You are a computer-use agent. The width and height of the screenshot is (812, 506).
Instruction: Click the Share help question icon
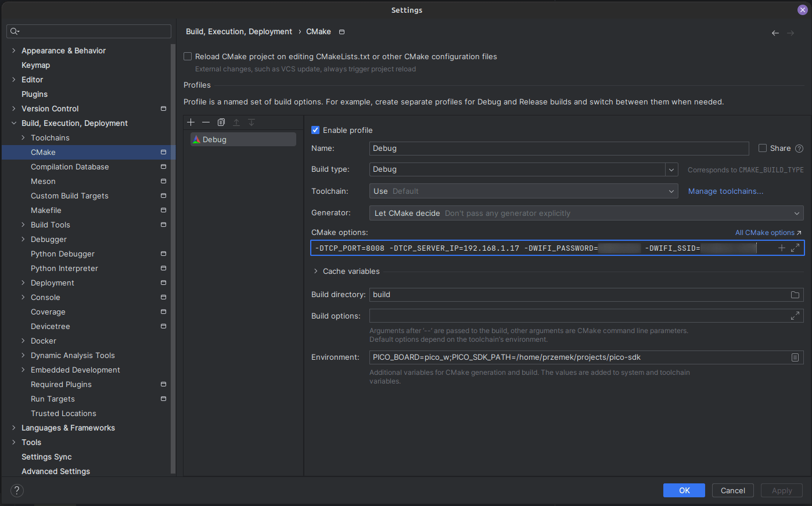(799, 149)
